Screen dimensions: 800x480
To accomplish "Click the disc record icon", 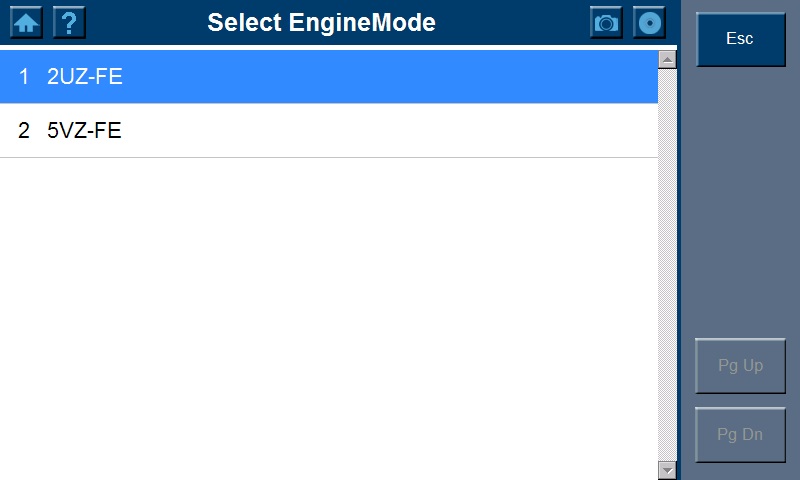I will (x=649, y=22).
